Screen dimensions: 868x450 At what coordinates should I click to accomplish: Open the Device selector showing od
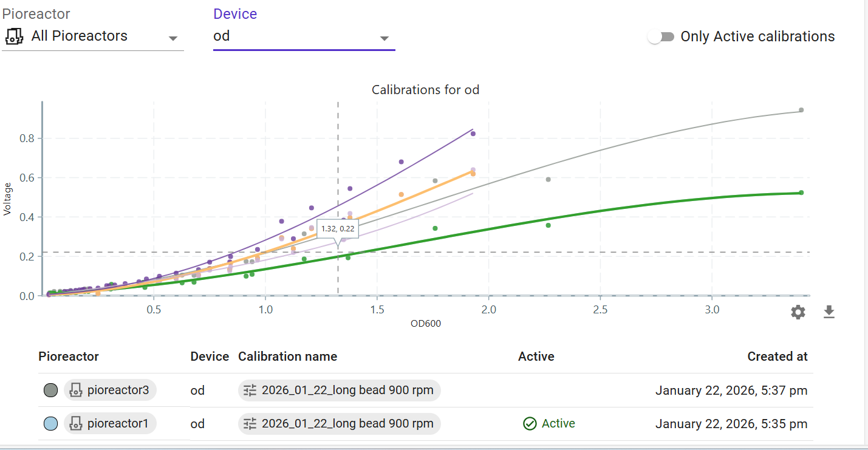(x=298, y=36)
